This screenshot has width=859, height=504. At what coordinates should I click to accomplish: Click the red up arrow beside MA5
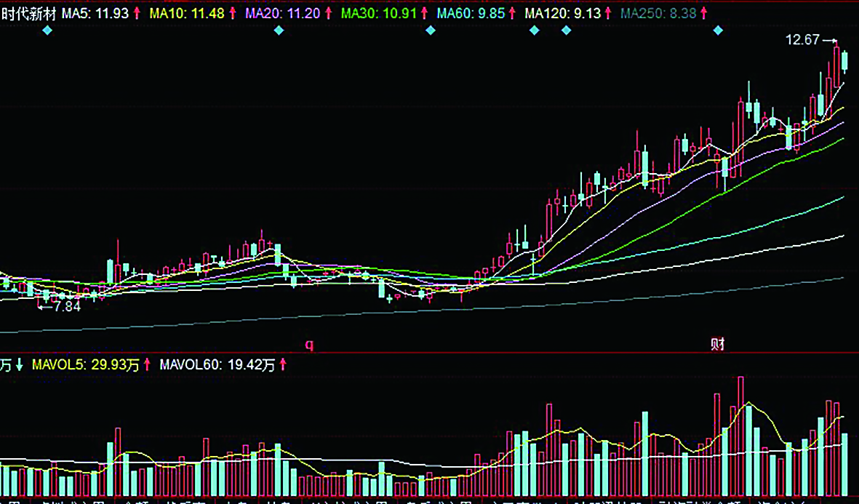(136, 13)
